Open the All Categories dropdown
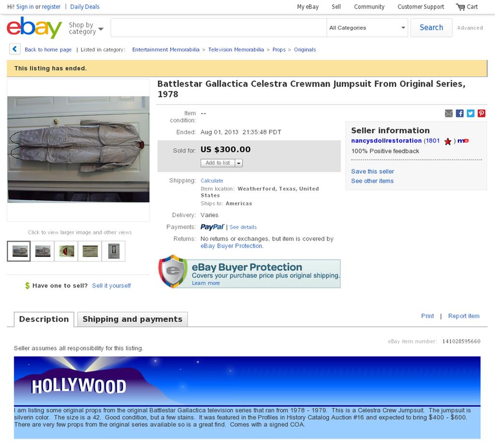This screenshot has height=448, width=495. click(x=367, y=28)
